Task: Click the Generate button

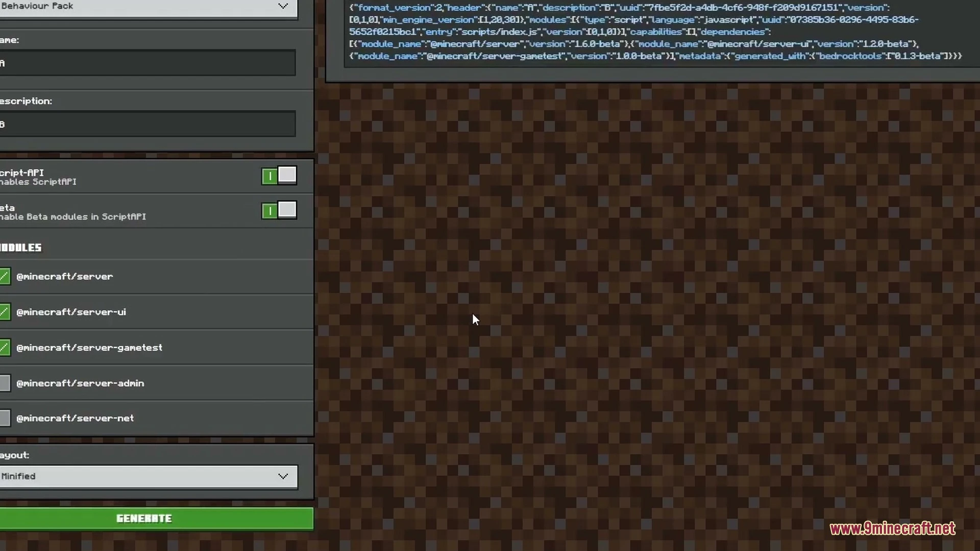Action: click(156, 518)
